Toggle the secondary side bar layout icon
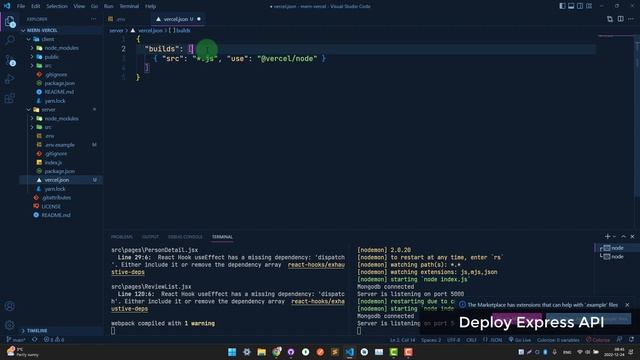Screen dimensions: 640x360 pyautogui.click(x=580, y=6)
